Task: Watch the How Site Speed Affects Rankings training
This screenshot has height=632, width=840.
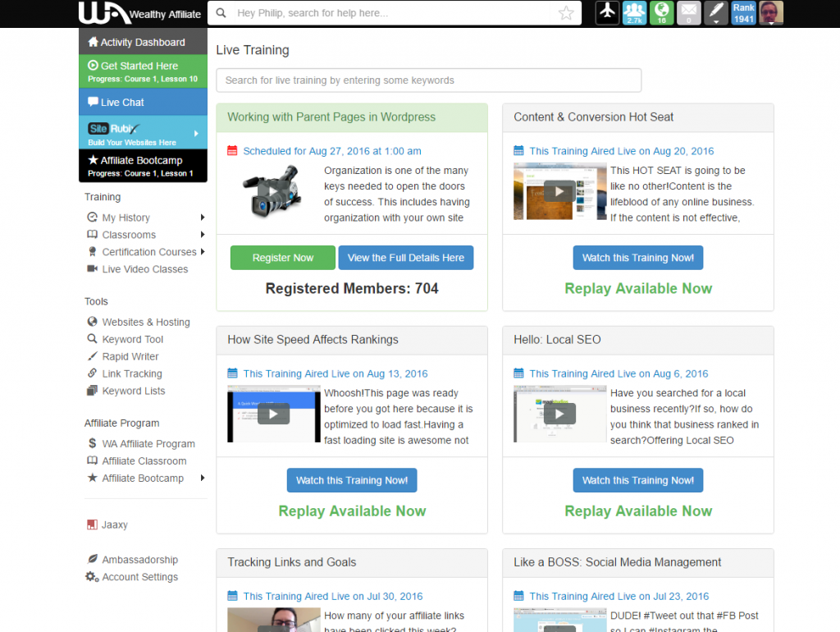Action: 352,480
